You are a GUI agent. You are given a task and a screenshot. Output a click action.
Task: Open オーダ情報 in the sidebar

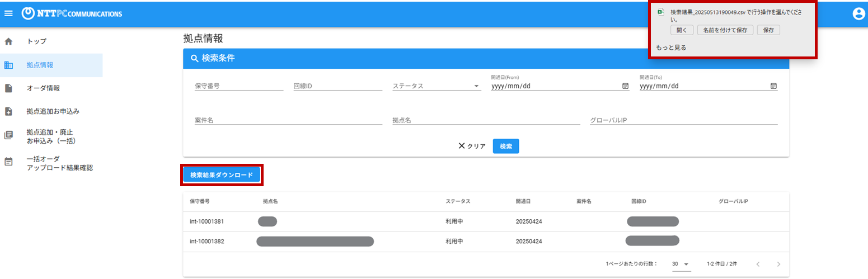tap(51, 88)
